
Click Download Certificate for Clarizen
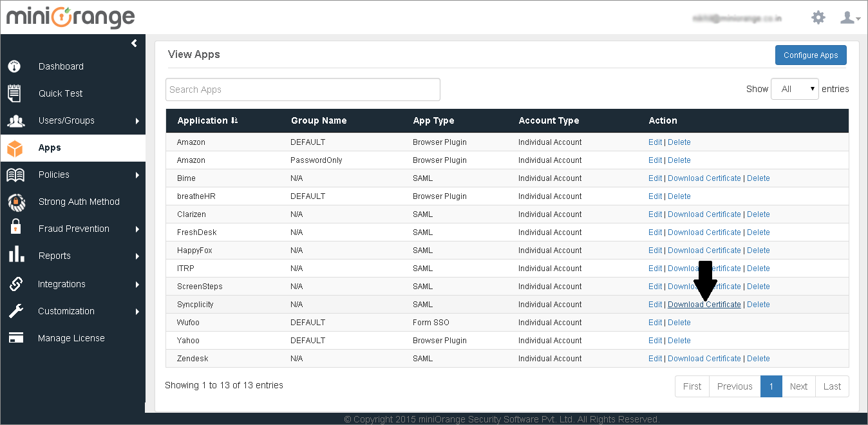(704, 214)
